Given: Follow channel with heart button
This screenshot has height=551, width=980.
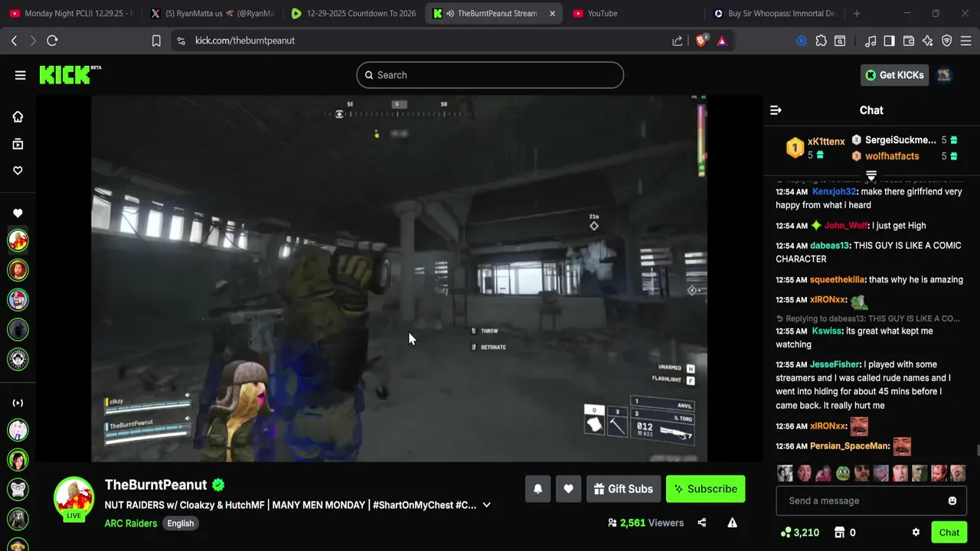Looking at the screenshot, I should [568, 489].
